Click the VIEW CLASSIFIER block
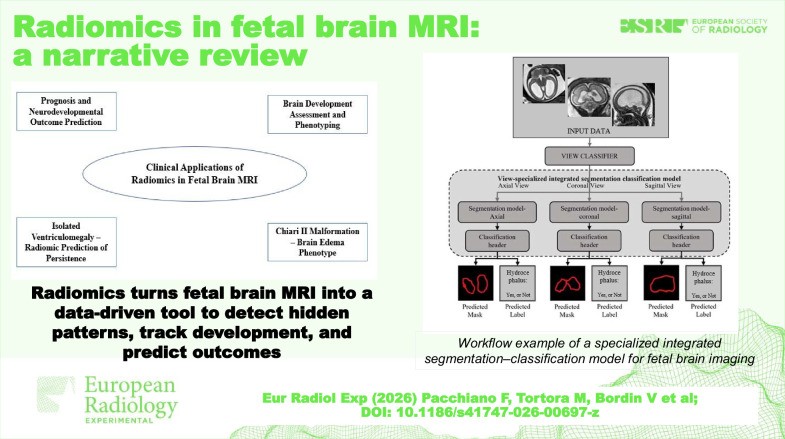Viewport: 785px width, 439px height. tap(589, 156)
